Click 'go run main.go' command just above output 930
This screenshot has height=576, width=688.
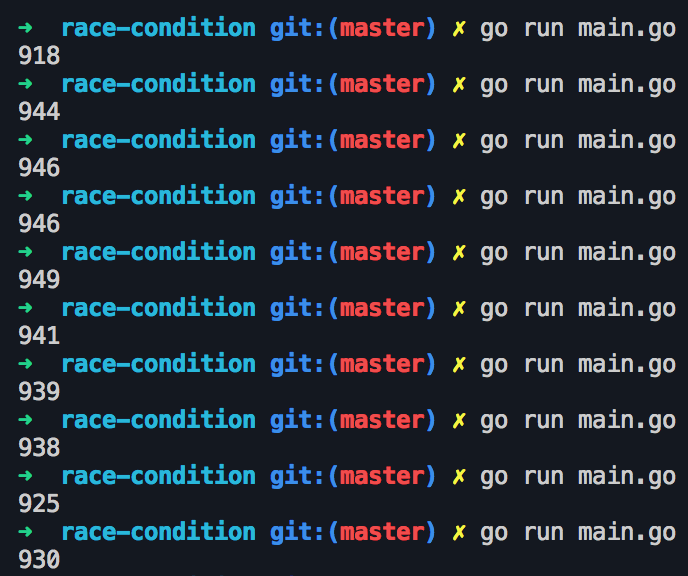pos(578,533)
